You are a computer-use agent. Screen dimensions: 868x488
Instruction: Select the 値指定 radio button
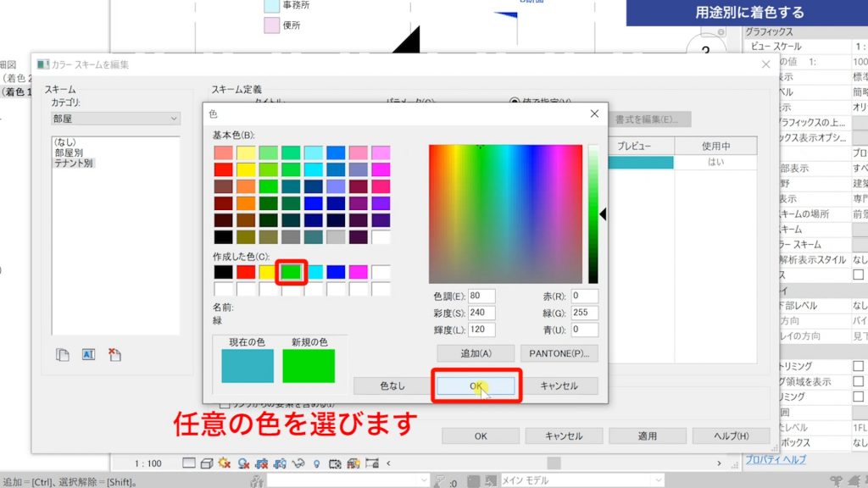pos(514,102)
